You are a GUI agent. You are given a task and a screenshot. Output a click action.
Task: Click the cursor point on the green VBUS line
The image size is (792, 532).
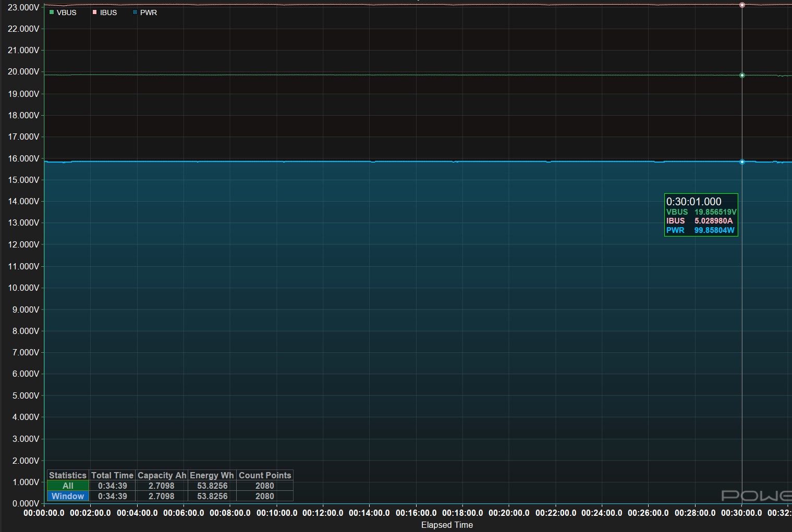tap(742, 76)
